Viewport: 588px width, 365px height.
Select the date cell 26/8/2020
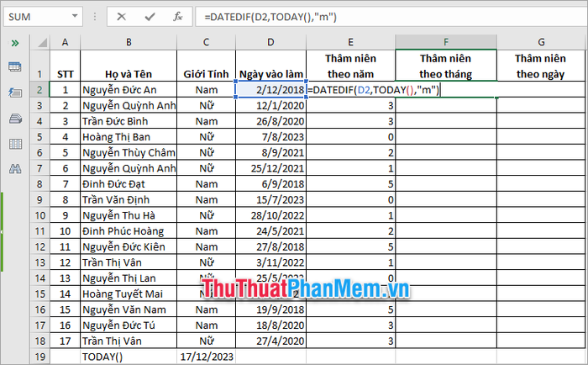(x=270, y=121)
